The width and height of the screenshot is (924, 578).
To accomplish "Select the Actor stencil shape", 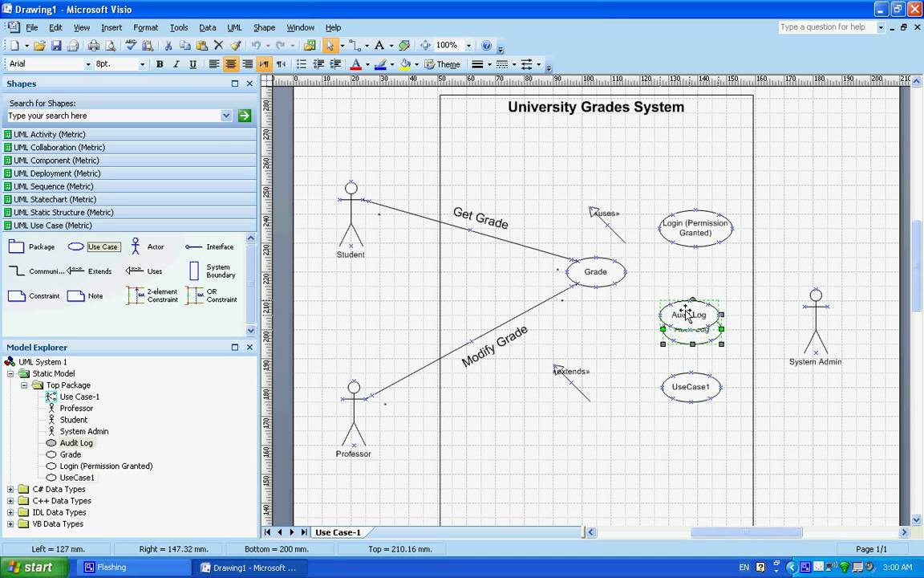I will (148, 246).
